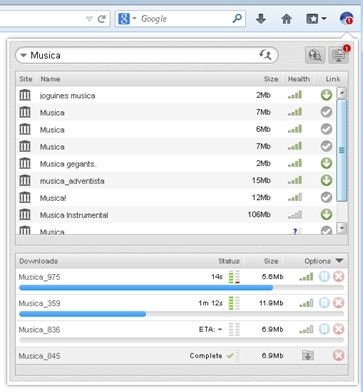Toggle the extension globe icon with badge
Image resolution: width=363 pixels, height=392 pixels.
pos(347,18)
